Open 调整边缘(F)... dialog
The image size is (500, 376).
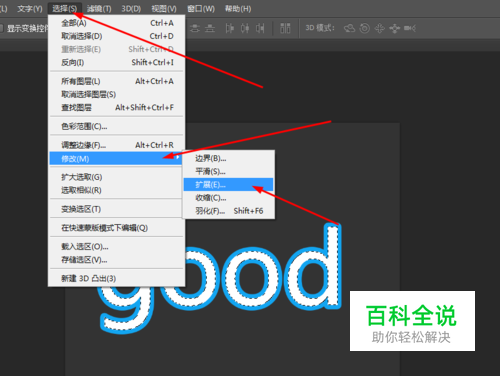[x=117, y=145]
